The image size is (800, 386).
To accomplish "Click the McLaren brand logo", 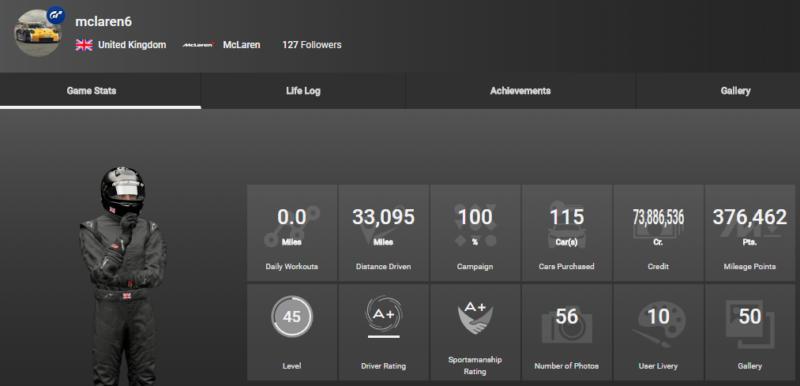I will (198, 45).
